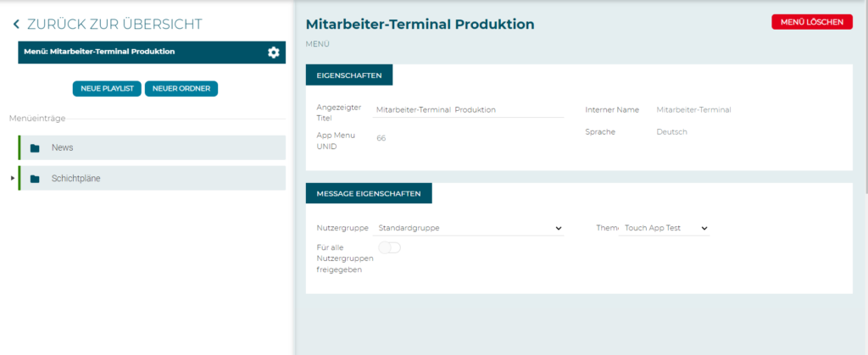Click MENÜ LÖSCHEN button

[x=812, y=22]
